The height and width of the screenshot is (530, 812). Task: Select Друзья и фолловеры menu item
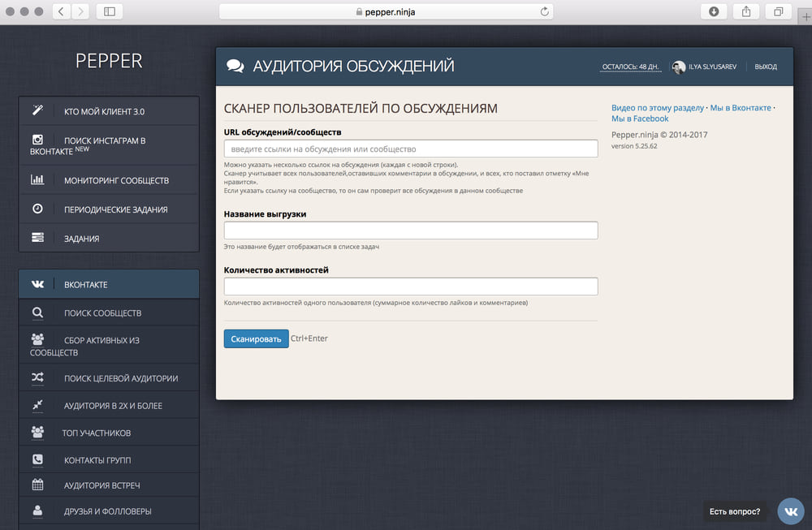coord(107,511)
